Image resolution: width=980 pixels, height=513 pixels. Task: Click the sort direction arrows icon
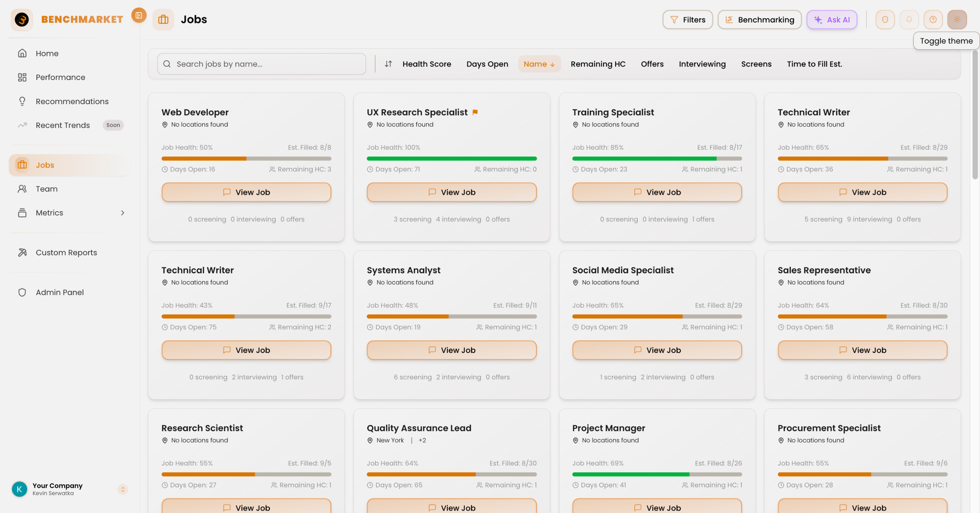pyautogui.click(x=388, y=64)
